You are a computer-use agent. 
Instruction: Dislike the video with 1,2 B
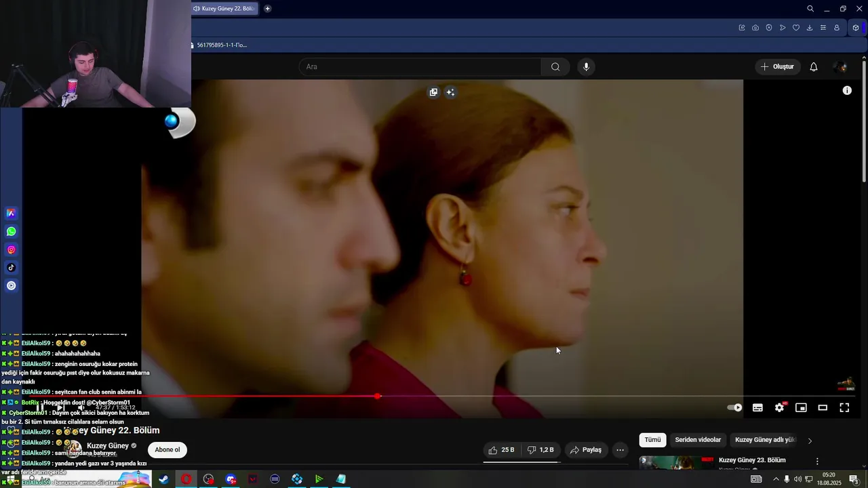pyautogui.click(x=541, y=450)
